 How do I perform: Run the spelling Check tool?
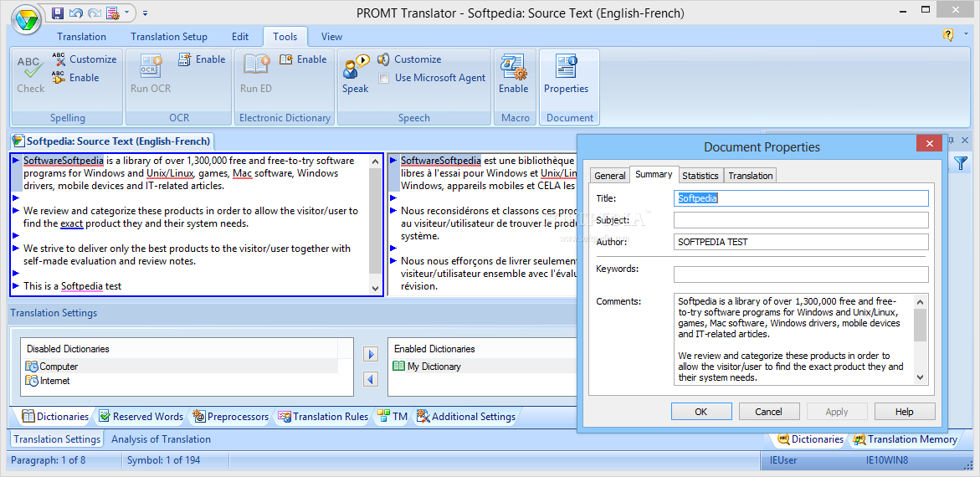pos(31,74)
